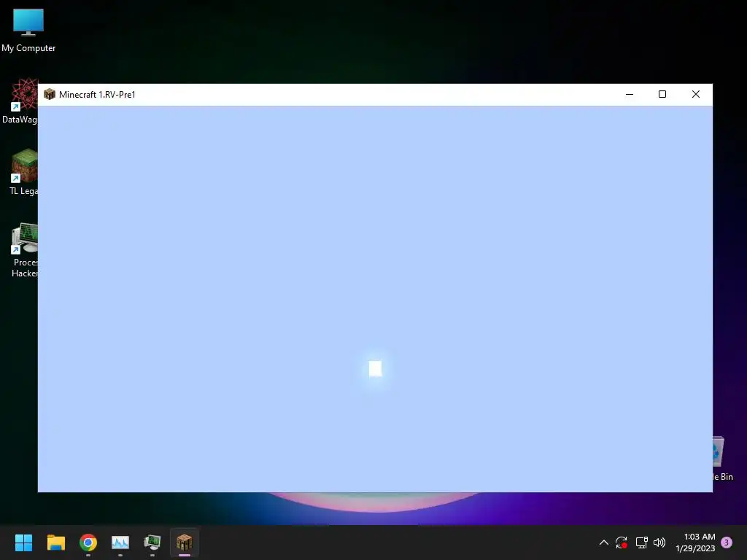Screen dimensions: 747x560
Task: Click the Minecraft window title icon
Action: 50,94
